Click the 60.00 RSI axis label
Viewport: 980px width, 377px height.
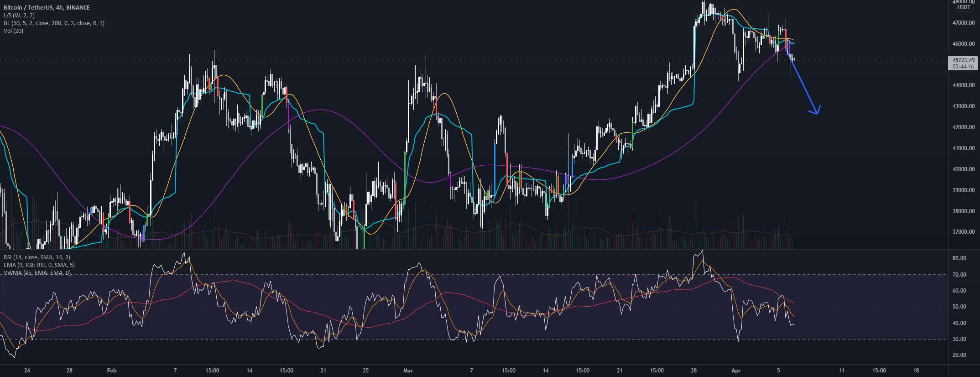click(959, 291)
